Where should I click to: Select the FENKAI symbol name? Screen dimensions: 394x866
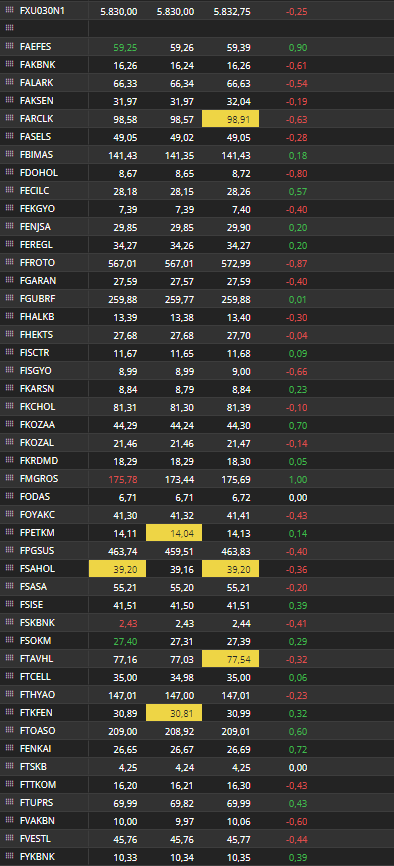(x=35, y=748)
